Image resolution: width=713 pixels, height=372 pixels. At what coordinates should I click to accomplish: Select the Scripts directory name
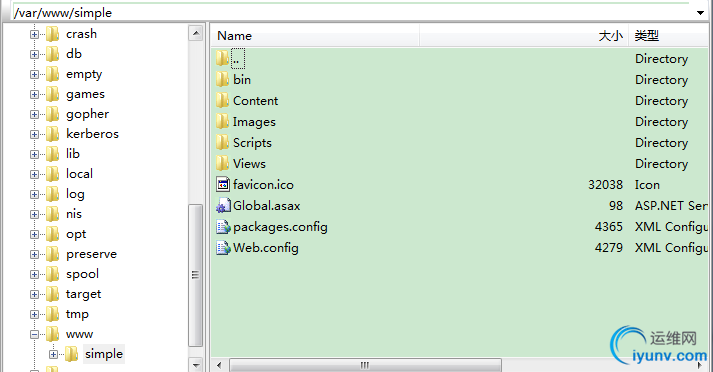tap(252, 142)
